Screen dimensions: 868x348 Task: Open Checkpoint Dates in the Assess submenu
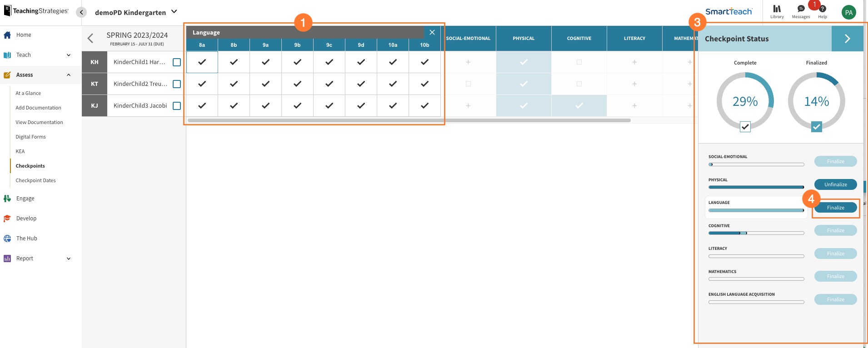(x=35, y=180)
